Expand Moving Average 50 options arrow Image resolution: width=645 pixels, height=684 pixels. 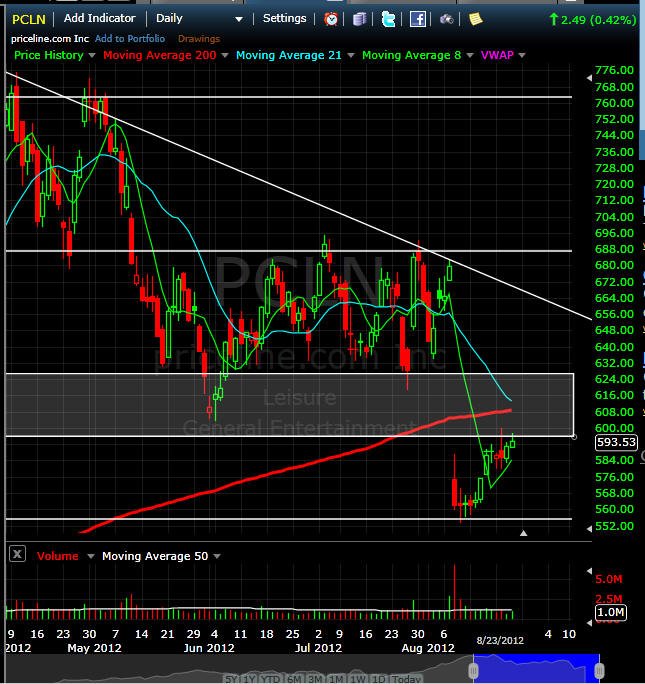click(217, 556)
